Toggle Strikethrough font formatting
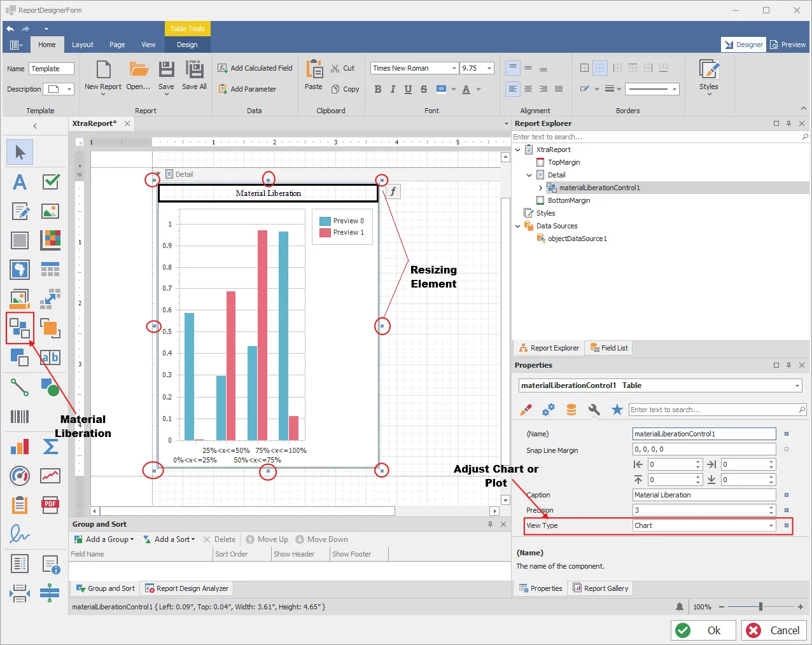The height and width of the screenshot is (645, 812). (x=424, y=89)
